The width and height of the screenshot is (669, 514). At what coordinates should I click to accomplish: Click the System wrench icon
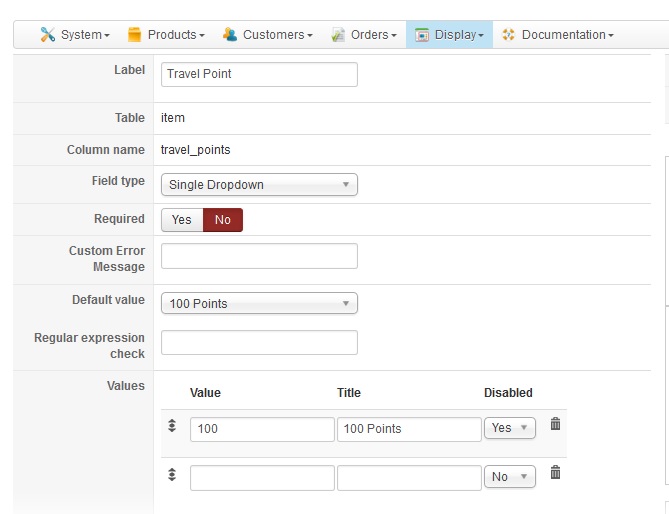coord(47,35)
